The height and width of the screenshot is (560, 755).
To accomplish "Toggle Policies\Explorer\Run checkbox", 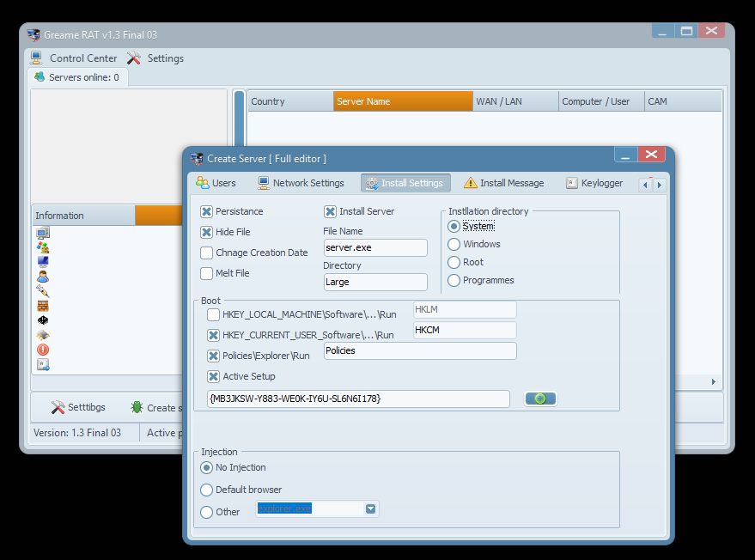I will 213,356.
